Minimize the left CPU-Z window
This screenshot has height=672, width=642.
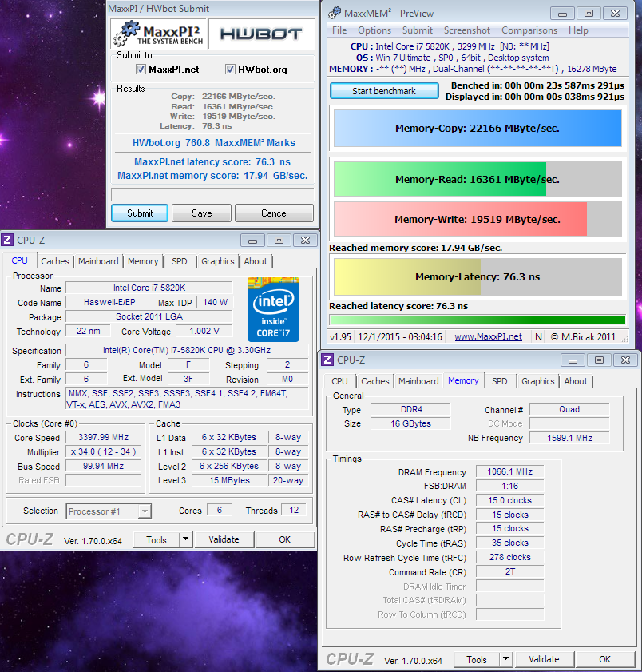pyautogui.click(x=252, y=241)
